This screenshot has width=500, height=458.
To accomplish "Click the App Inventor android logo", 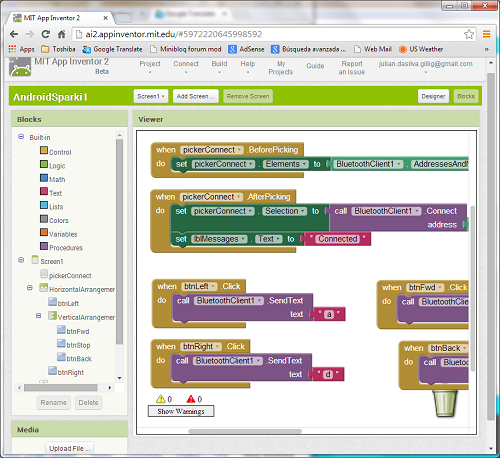I will (x=20, y=67).
